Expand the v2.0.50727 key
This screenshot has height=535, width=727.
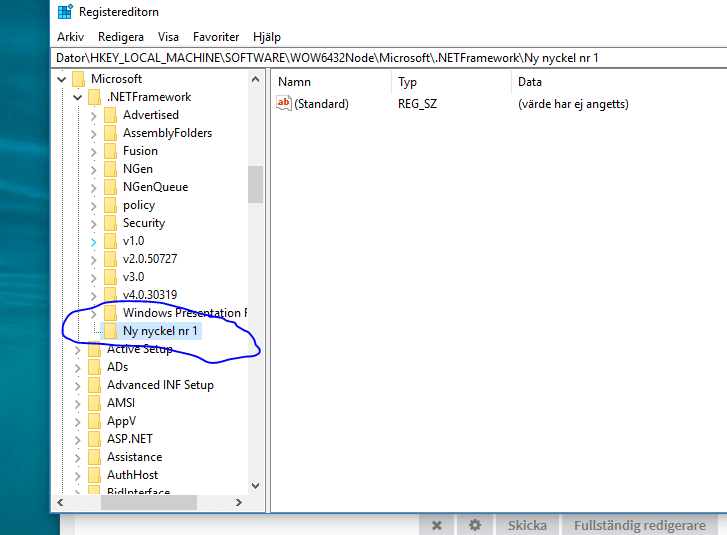point(93,260)
